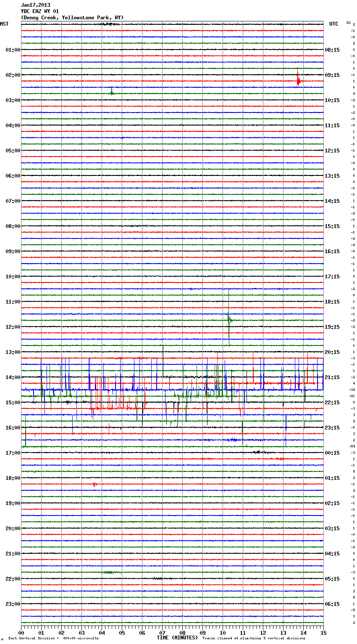Click the 18:15 UTC time label
This screenshot has width=357, height=644.
332,302
